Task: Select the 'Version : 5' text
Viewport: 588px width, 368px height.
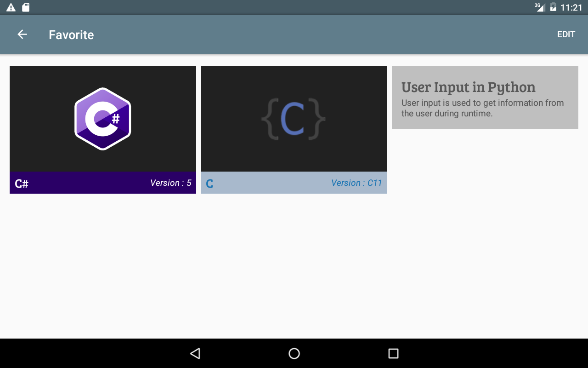Action: (x=171, y=183)
